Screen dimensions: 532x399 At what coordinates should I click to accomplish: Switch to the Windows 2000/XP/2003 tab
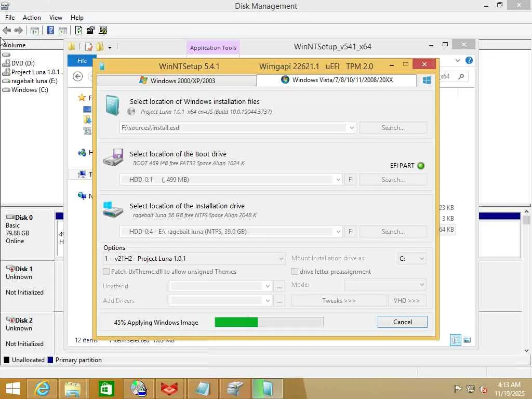coord(177,81)
